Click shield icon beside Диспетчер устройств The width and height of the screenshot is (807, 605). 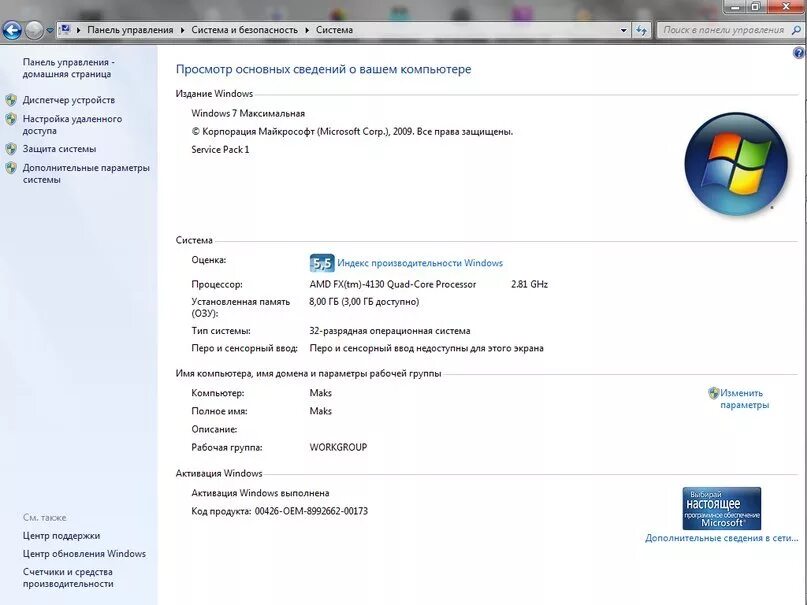click(x=11, y=100)
